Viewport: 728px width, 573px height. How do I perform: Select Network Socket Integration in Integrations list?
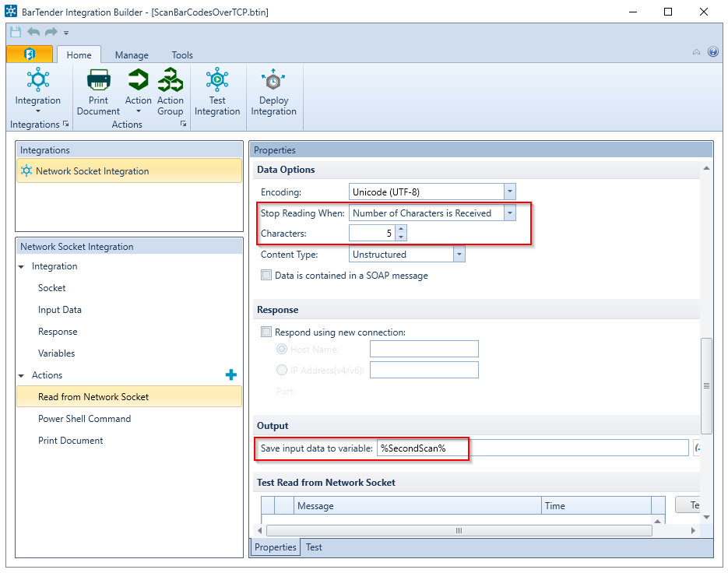[x=129, y=170]
